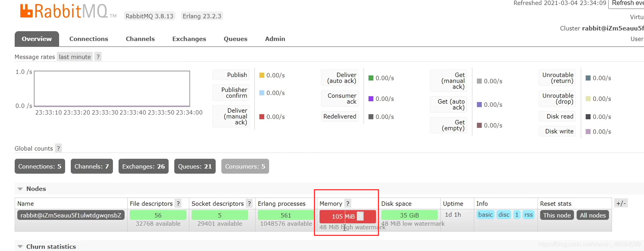
Task: Click Queues: 21 count button
Action: coord(195,166)
